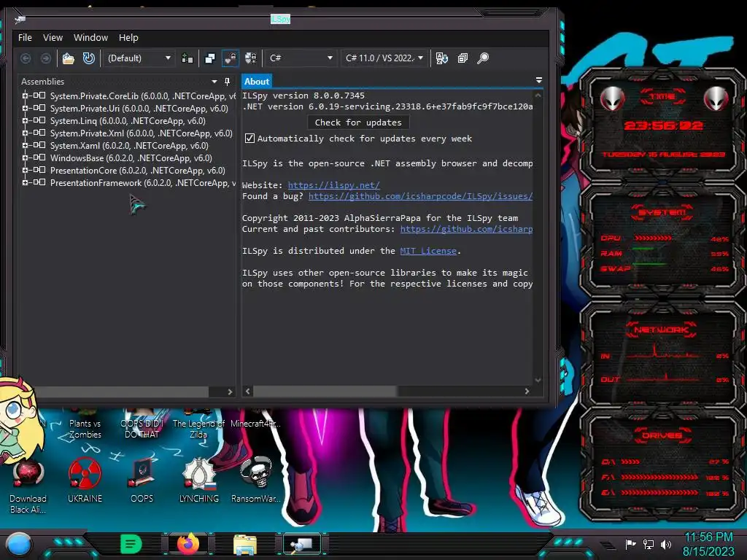Open the View menu

[53, 38]
